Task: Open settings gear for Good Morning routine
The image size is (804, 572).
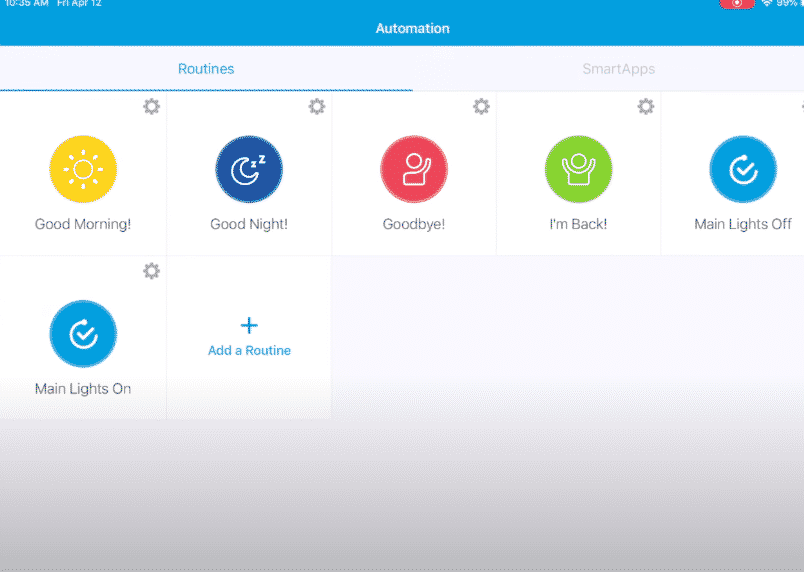Action: 151,106
